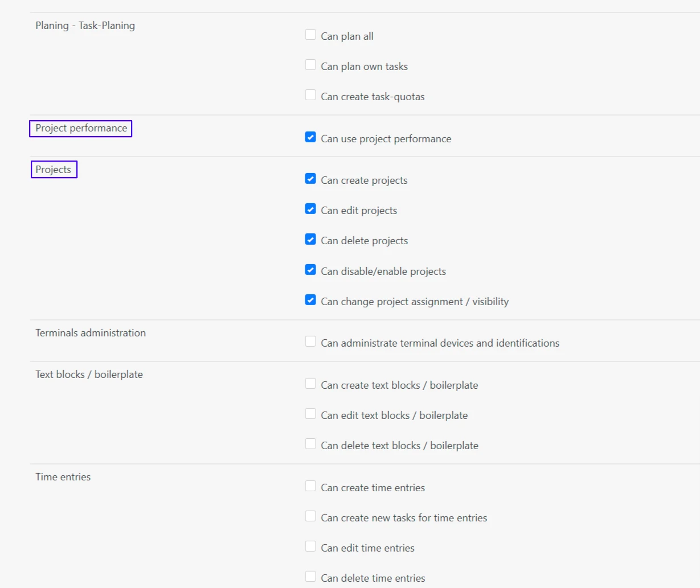Check Can create text blocks / boilerplate
700x588 pixels.
coord(310,384)
